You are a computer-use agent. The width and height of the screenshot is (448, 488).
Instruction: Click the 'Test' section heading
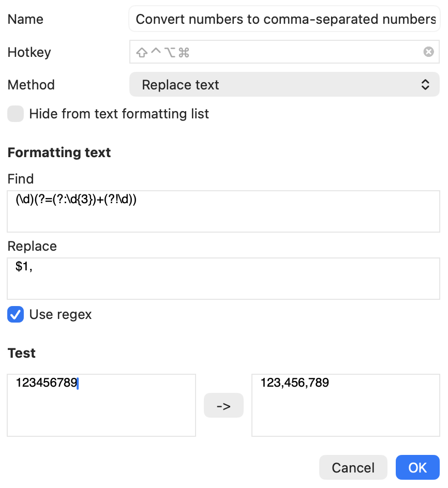(x=22, y=353)
